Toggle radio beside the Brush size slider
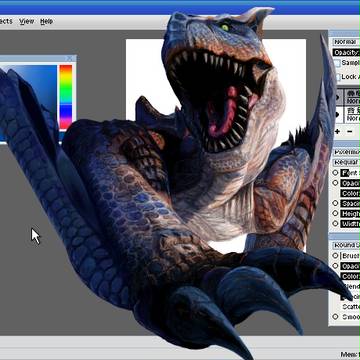360x360 pixels. point(335,256)
